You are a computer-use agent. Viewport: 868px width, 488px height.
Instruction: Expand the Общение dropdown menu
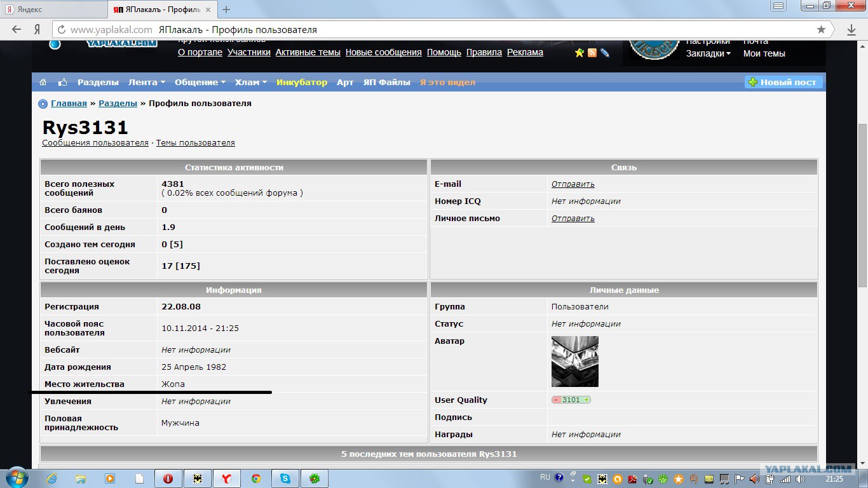pos(200,82)
